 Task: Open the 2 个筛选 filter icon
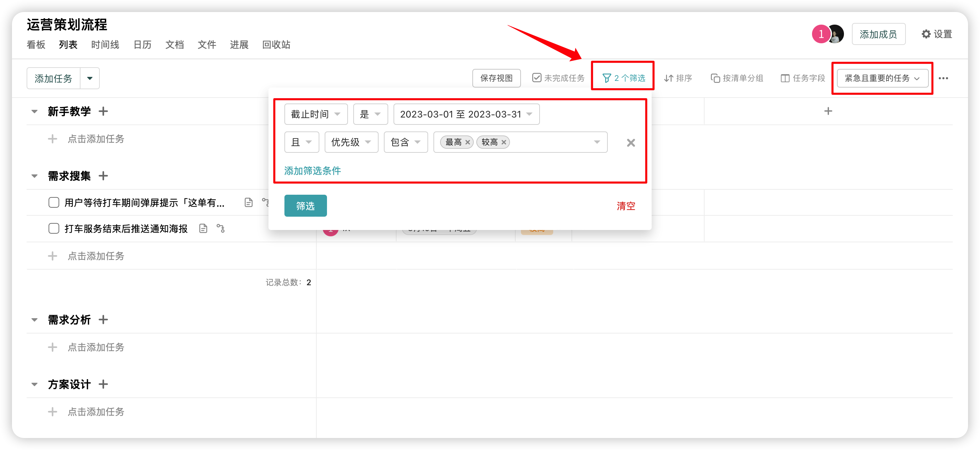point(606,78)
